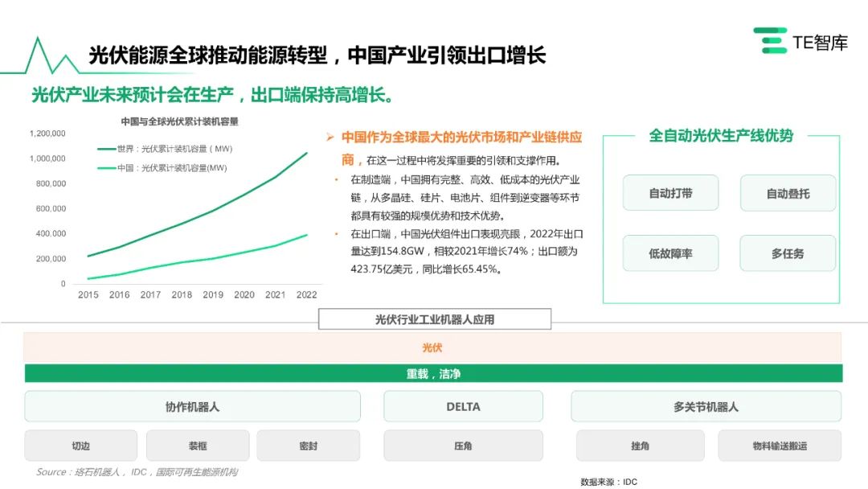Choose the 密封 application box
Screen dimensions: 868x489
tap(309, 446)
